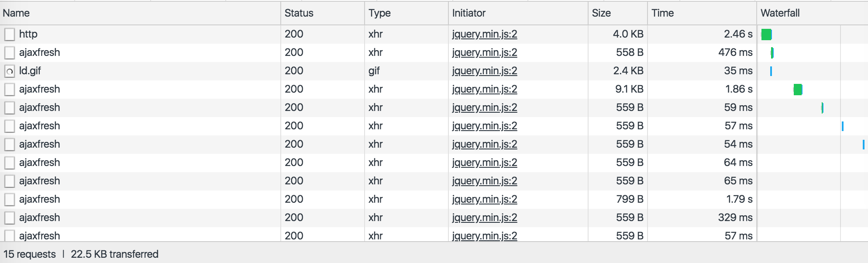Open the jquery.min.js:2 initiator link for ld.gif
The image size is (868, 263).
485,71
